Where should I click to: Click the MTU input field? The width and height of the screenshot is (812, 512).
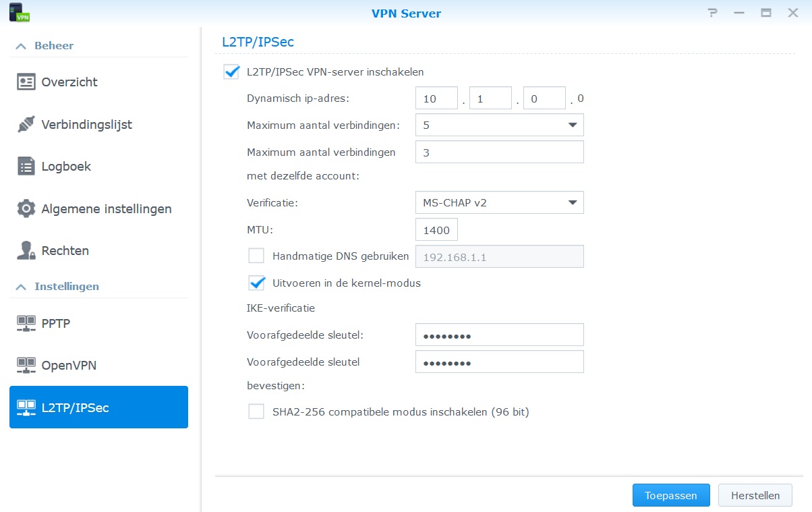(x=436, y=230)
